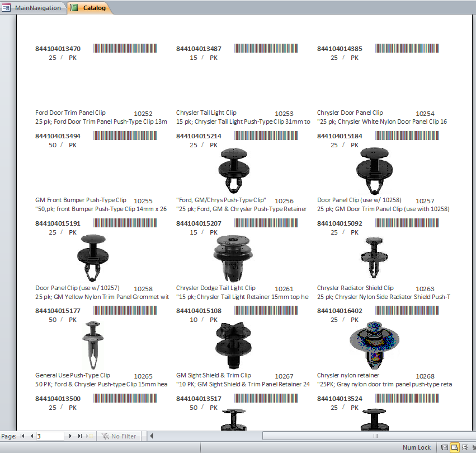This screenshot has width=476, height=453.
Task: Click UPC number 844104015092
Action: [x=340, y=223]
